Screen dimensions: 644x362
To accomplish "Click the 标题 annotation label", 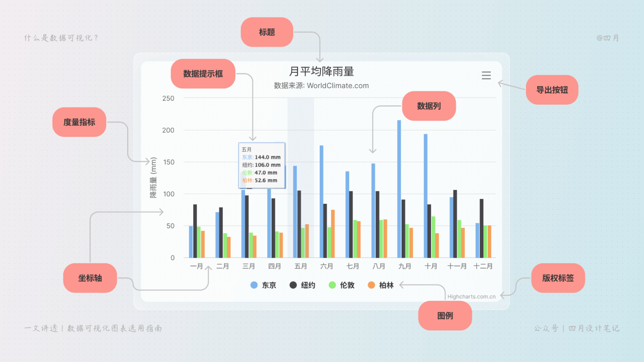I will [x=267, y=32].
